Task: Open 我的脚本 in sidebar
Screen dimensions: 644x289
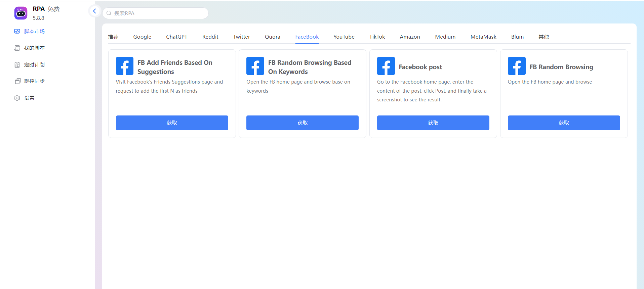Action: (x=34, y=48)
